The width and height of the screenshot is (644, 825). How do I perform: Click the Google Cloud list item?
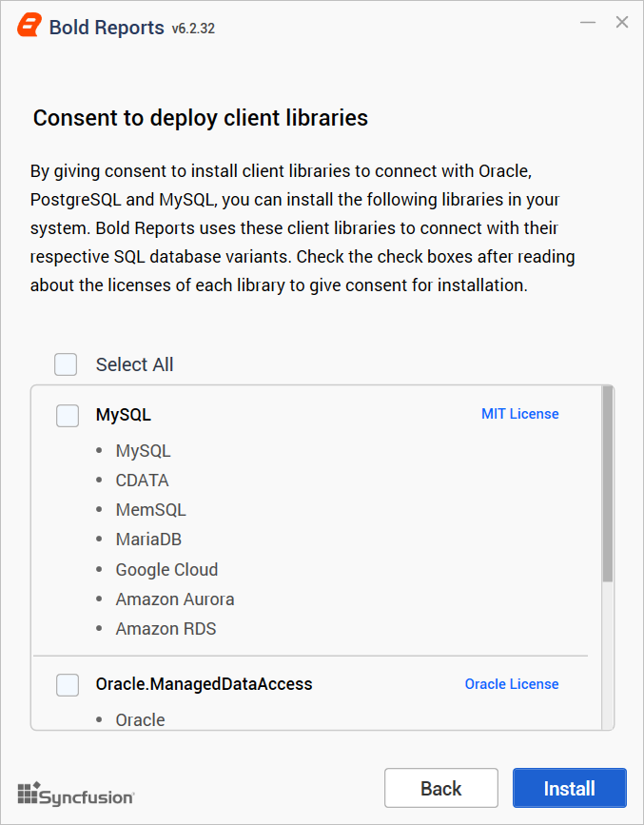pyautogui.click(x=166, y=570)
